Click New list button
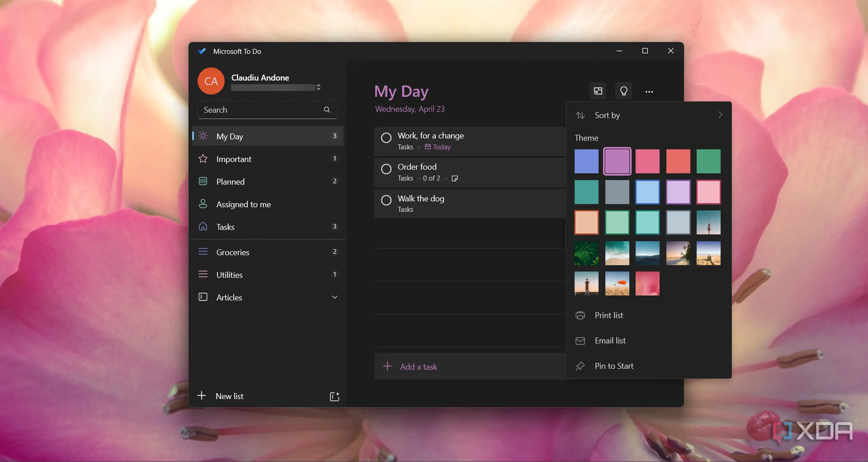868x462 pixels. coord(229,396)
